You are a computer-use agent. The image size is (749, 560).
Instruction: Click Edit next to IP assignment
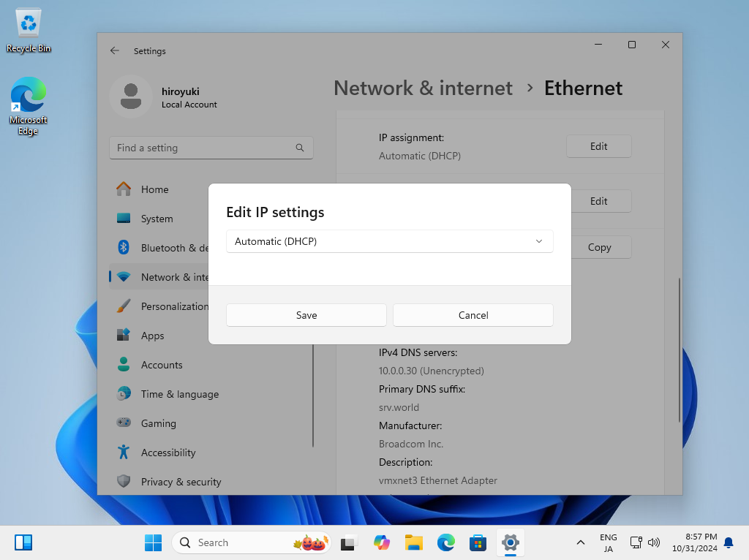(x=598, y=146)
